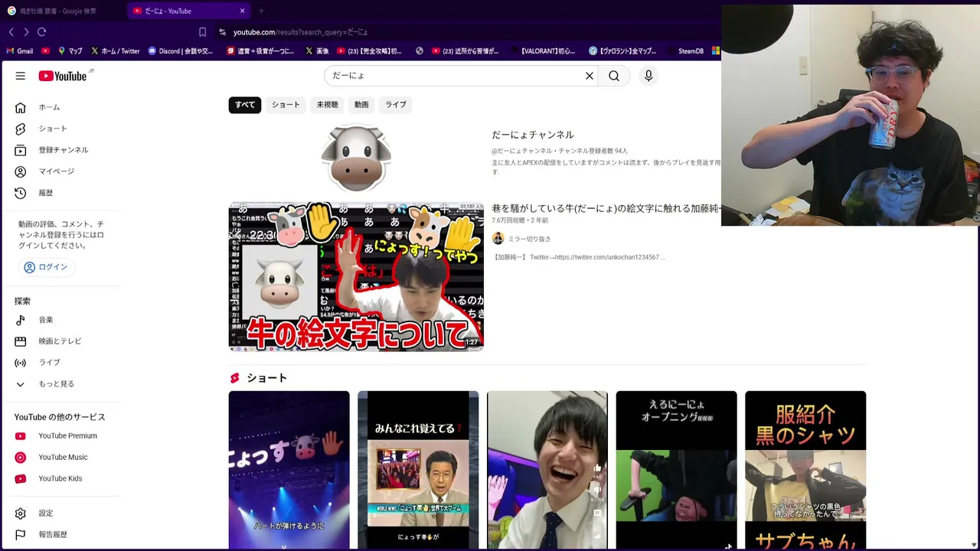This screenshot has height=551, width=980.
Task: Open YouTube Kids
Action: [x=61, y=479]
